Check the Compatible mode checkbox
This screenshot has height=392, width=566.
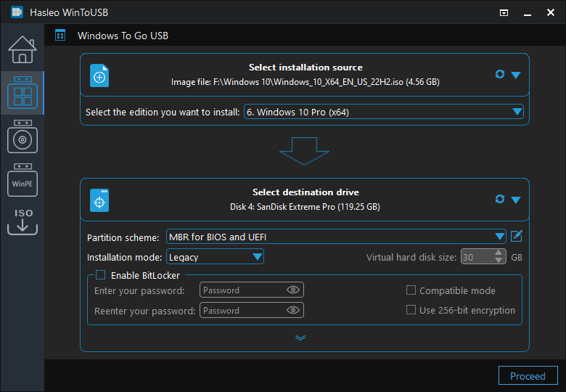(x=411, y=290)
